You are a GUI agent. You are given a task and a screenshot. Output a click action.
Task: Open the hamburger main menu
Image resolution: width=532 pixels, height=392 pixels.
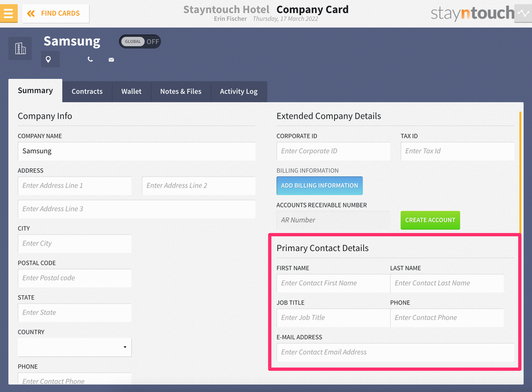[x=8, y=13]
